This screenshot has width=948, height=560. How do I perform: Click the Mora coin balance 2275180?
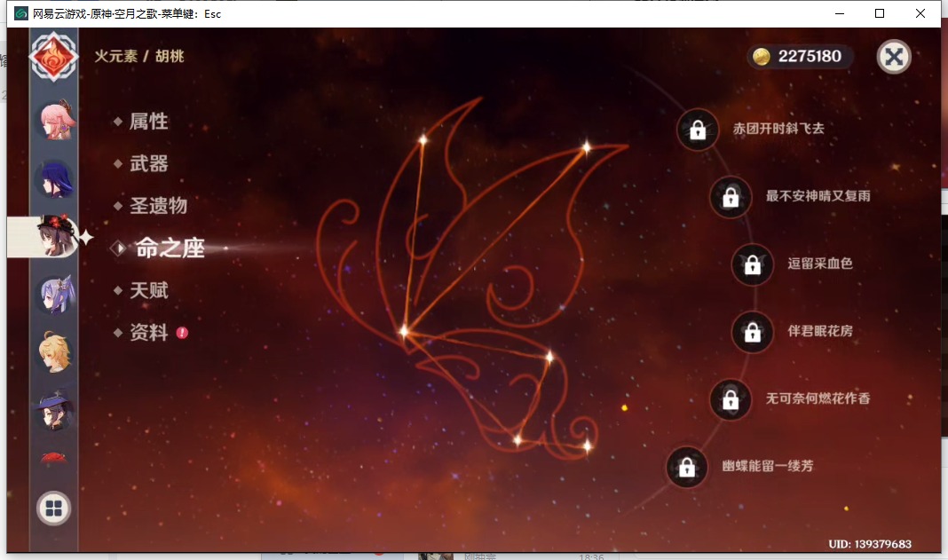coord(799,56)
